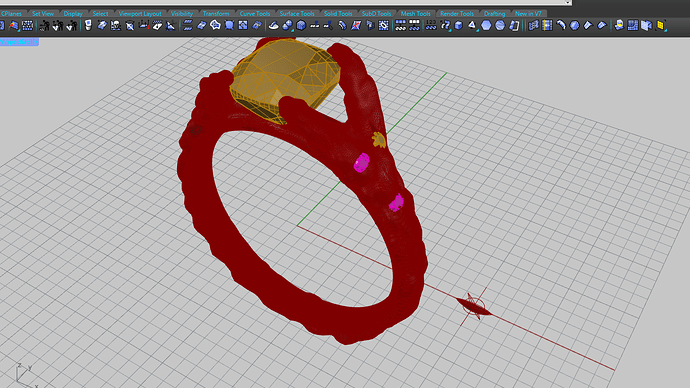690x388 pixels.
Task: Click the first person-figure toolbar icon
Action: (x=44, y=26)
